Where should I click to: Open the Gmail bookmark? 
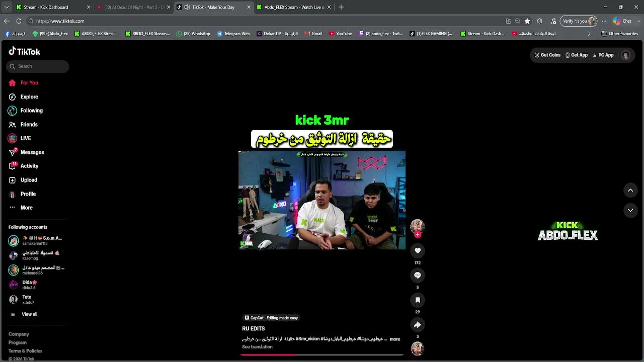pos(313,34)
